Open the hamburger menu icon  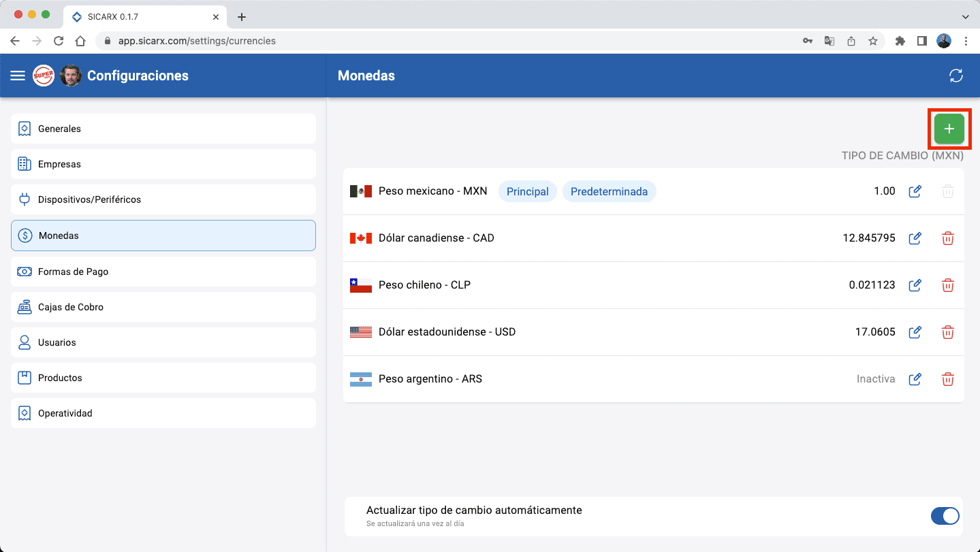tap(18, 76)
